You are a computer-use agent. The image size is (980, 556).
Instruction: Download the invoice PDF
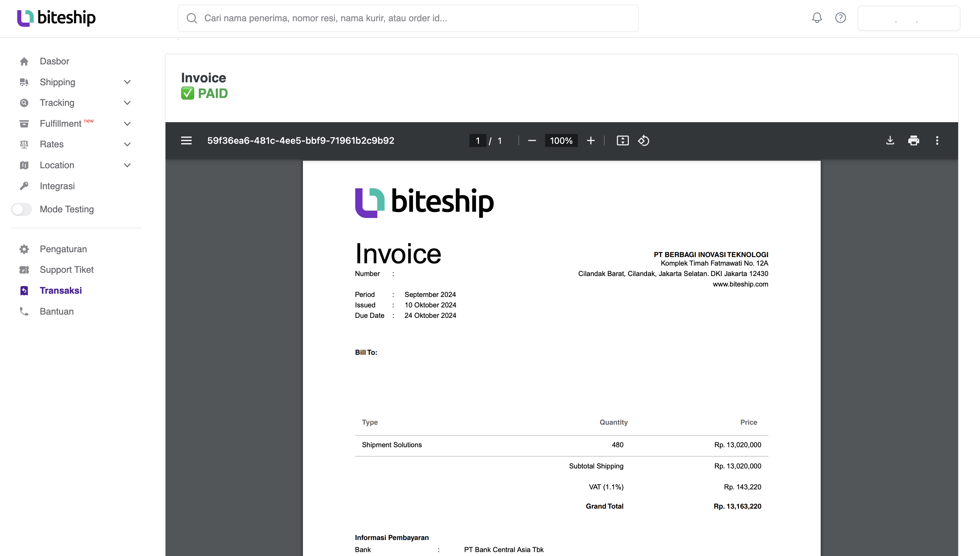(890, 140)
